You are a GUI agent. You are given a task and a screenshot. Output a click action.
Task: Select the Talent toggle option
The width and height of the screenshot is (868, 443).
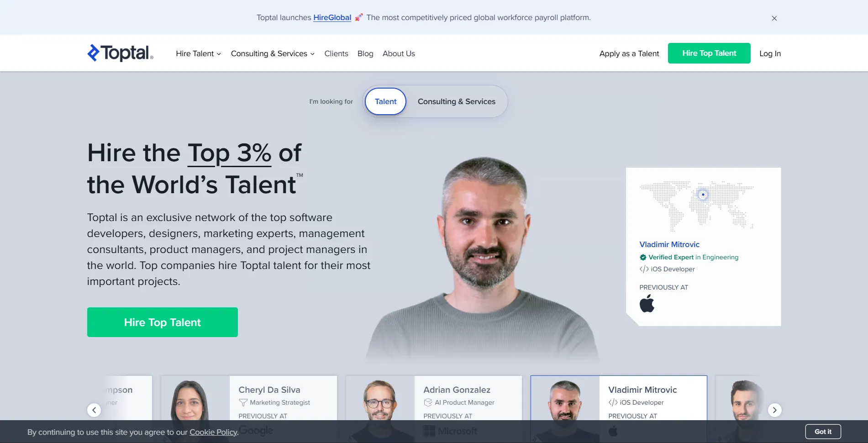pos(385,101)
